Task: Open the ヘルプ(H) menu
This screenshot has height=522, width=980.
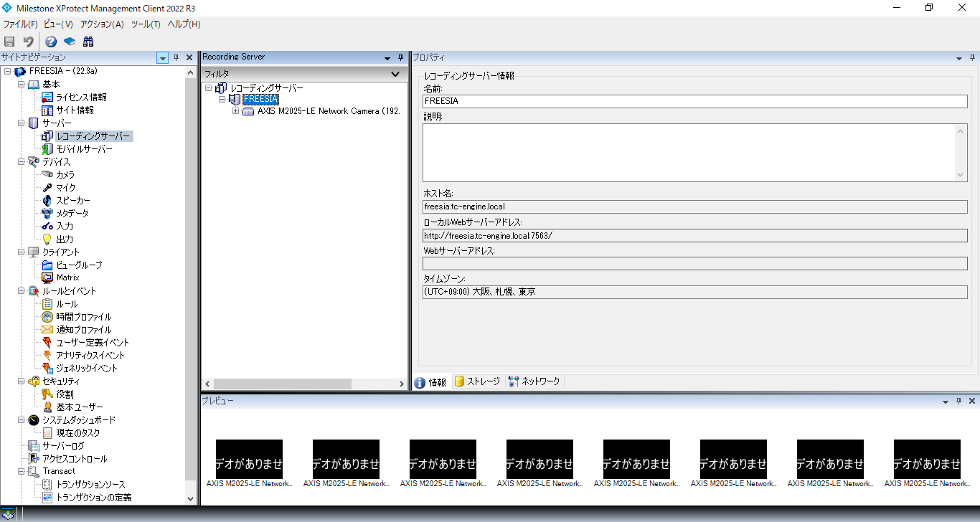Action: [184, 24]
